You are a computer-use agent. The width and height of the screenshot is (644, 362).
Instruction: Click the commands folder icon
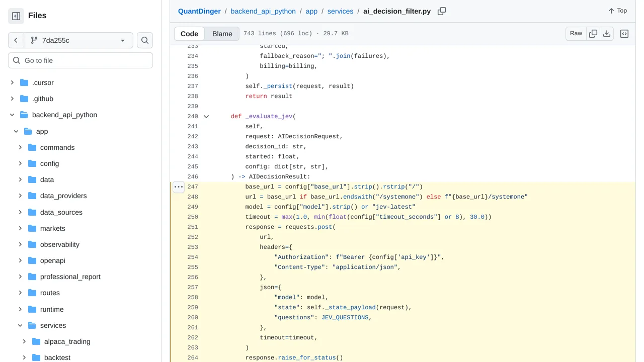(x=32, y=147)
